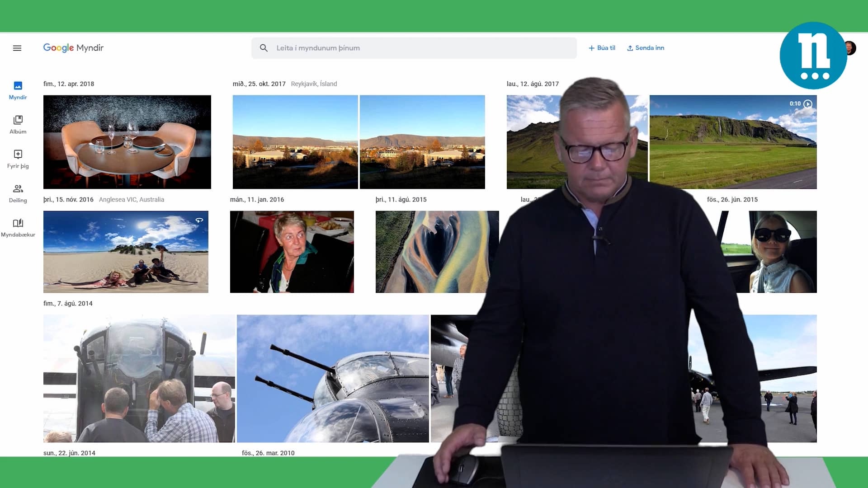Screen dimensions: 868x488
Task: Click the search magnifier icon
Action: [264, 47]
